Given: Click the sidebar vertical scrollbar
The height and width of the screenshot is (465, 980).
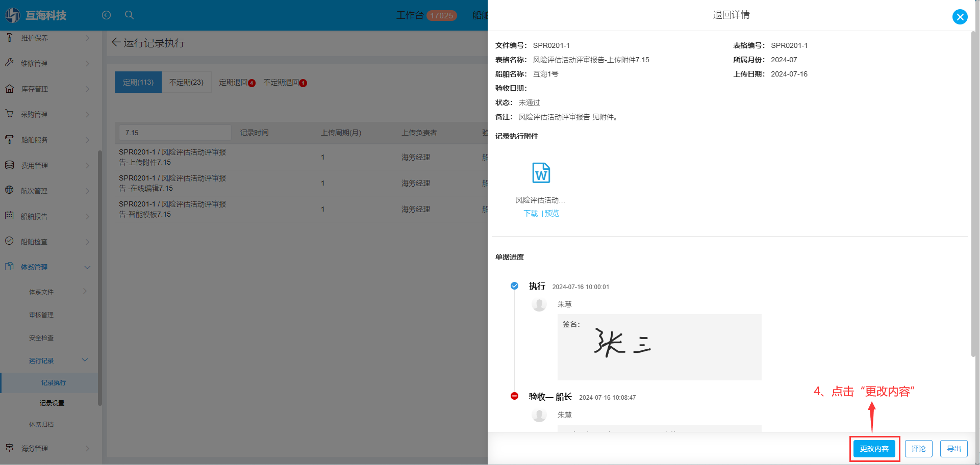Looking at the screenshot, I should 100,278.
